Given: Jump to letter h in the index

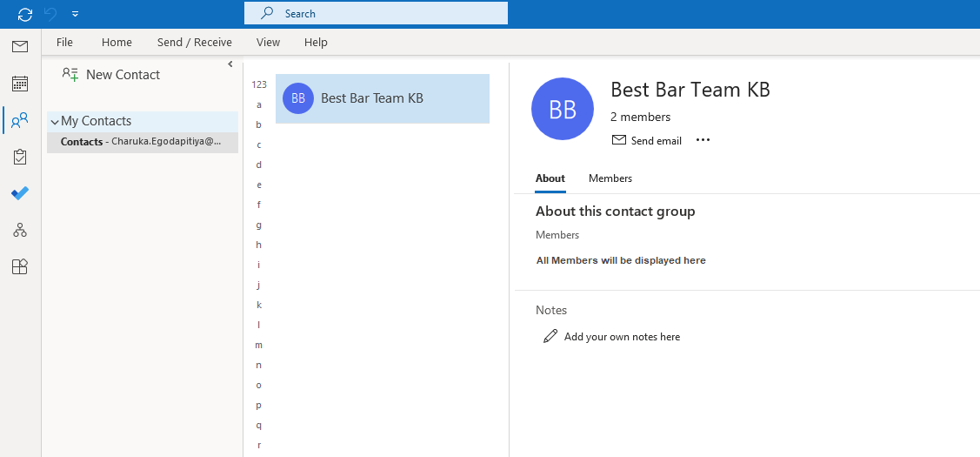Looking at the screenshot, I should (259, 245).
